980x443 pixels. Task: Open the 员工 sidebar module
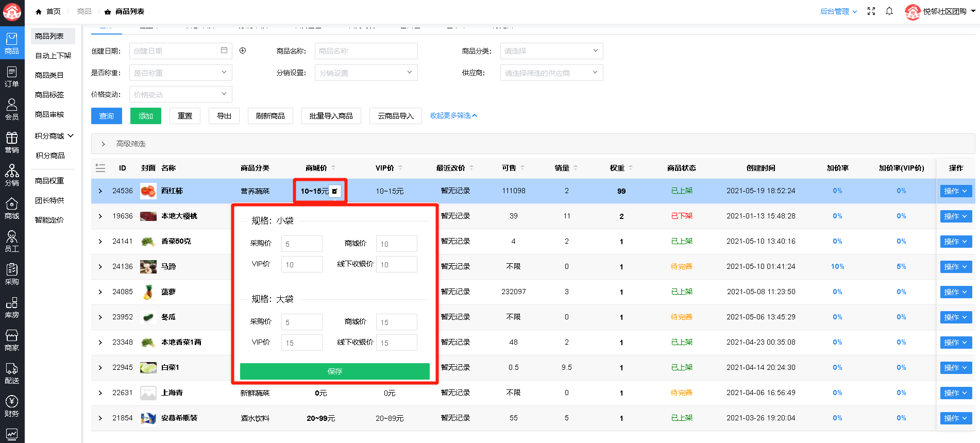(12, 241)
